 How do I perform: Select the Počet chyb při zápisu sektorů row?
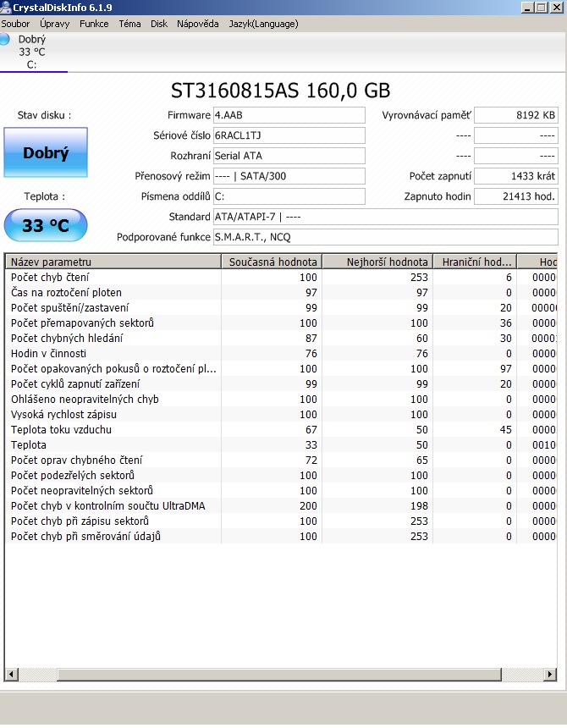tap(281, 521)
